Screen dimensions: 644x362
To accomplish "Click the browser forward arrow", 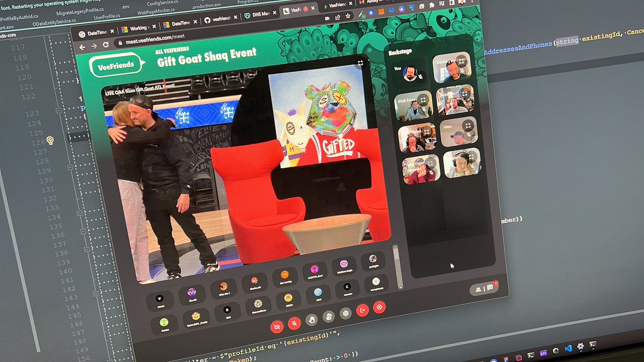I will click(x=94, y=46).
